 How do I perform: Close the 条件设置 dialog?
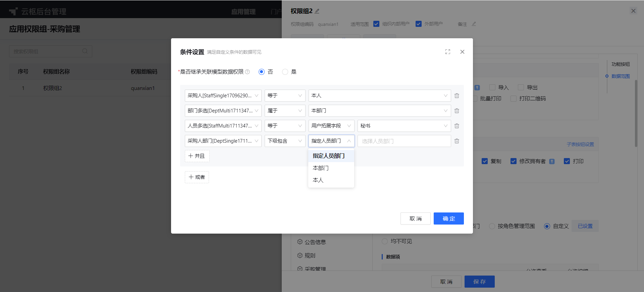click(462, 52)
